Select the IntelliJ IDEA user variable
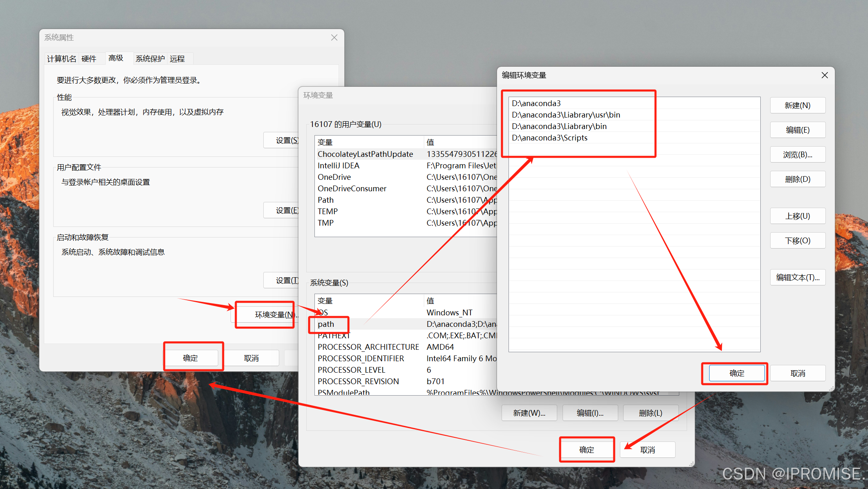 click(x=338, y=166)
